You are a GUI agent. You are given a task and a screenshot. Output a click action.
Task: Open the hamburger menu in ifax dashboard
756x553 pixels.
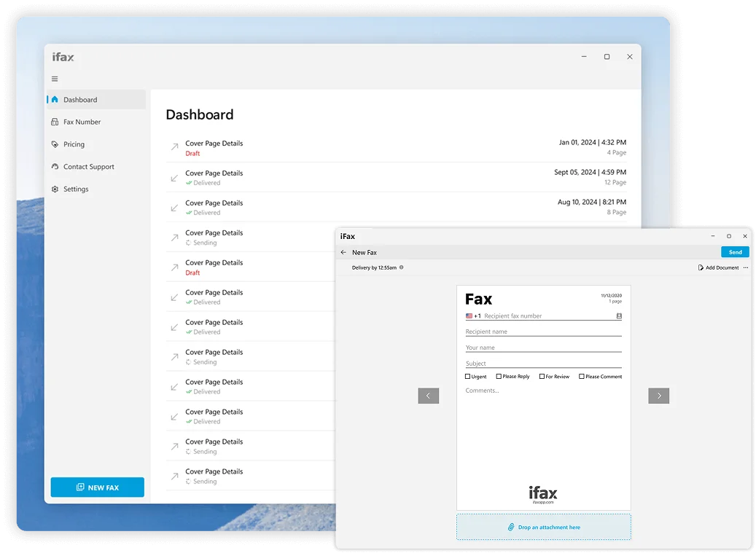pyautogui.click(x=55, y=79)
